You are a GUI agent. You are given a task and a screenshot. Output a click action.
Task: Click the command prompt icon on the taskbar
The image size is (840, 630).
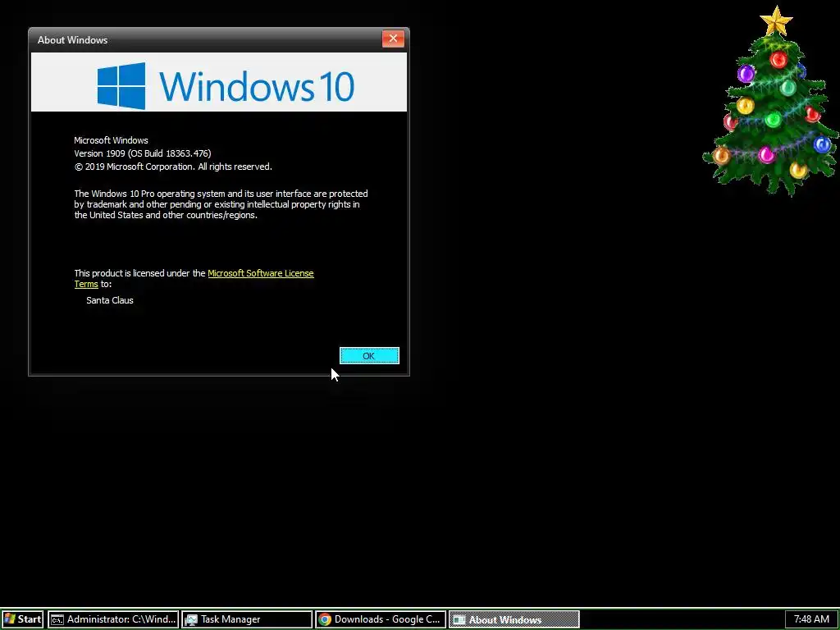pyautogui.click(x=57, y=620)
